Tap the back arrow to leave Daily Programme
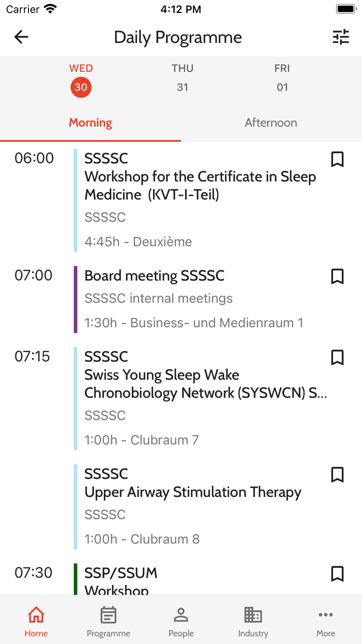 (x=21, y=37)
